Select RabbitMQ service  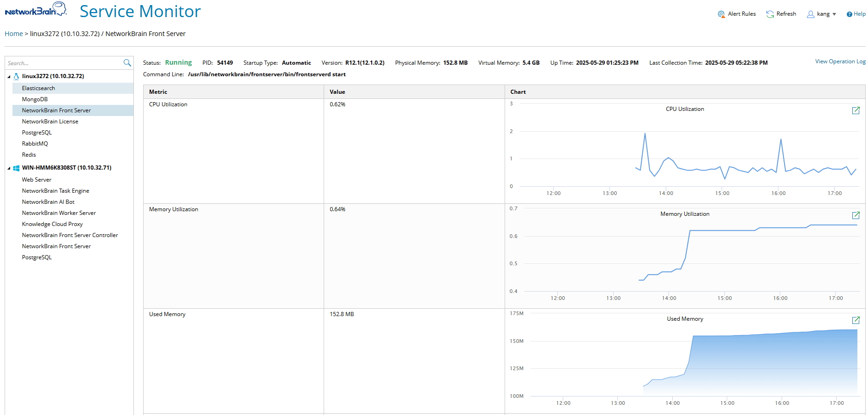tap(73, 144)
